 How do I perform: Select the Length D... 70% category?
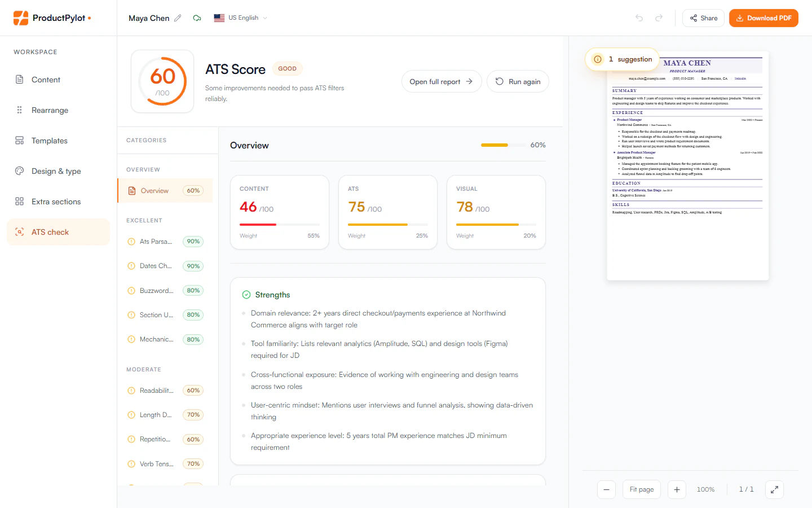pyautogui.click(x=165, y=415)
